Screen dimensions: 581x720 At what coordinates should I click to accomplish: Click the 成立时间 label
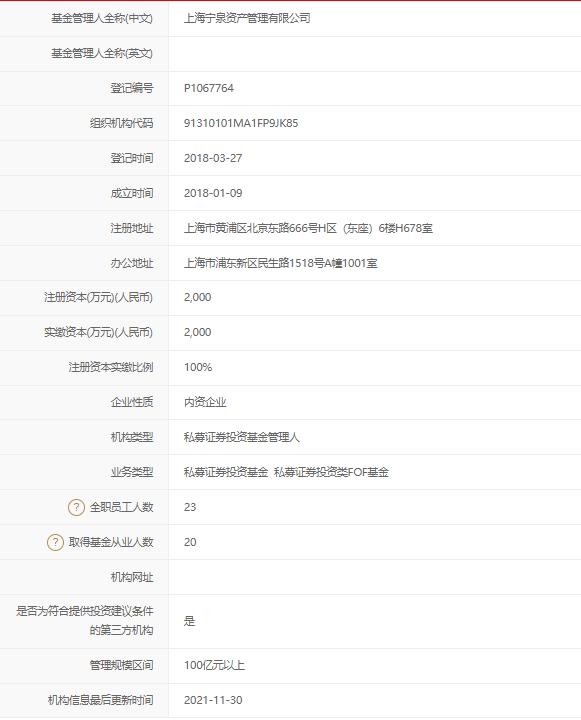[x=131, y=193]
